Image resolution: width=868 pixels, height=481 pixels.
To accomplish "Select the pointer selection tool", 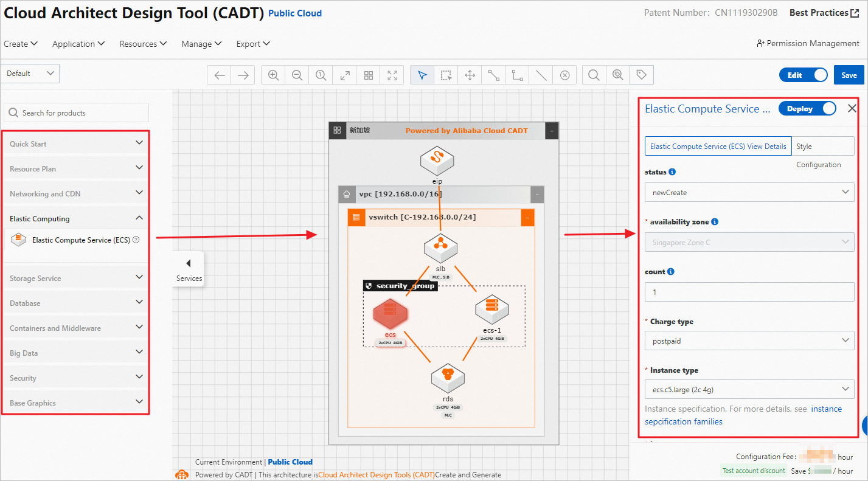I will [x=423, y=75].
